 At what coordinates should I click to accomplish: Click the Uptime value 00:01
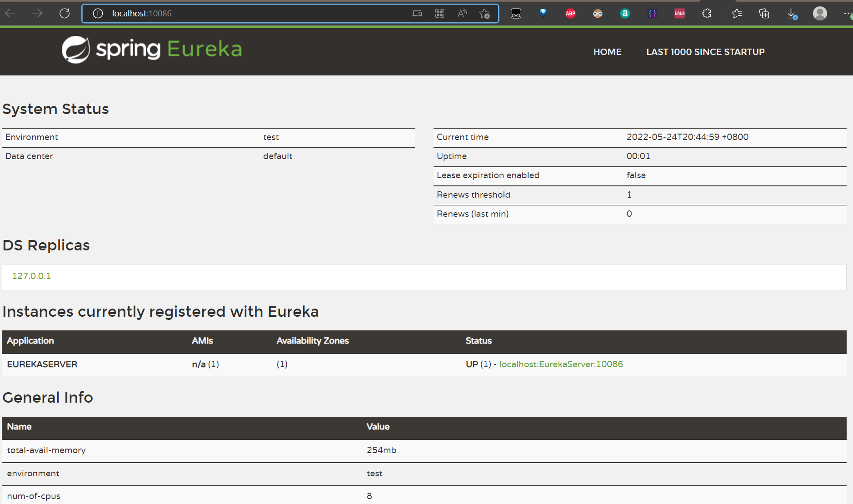638,156
